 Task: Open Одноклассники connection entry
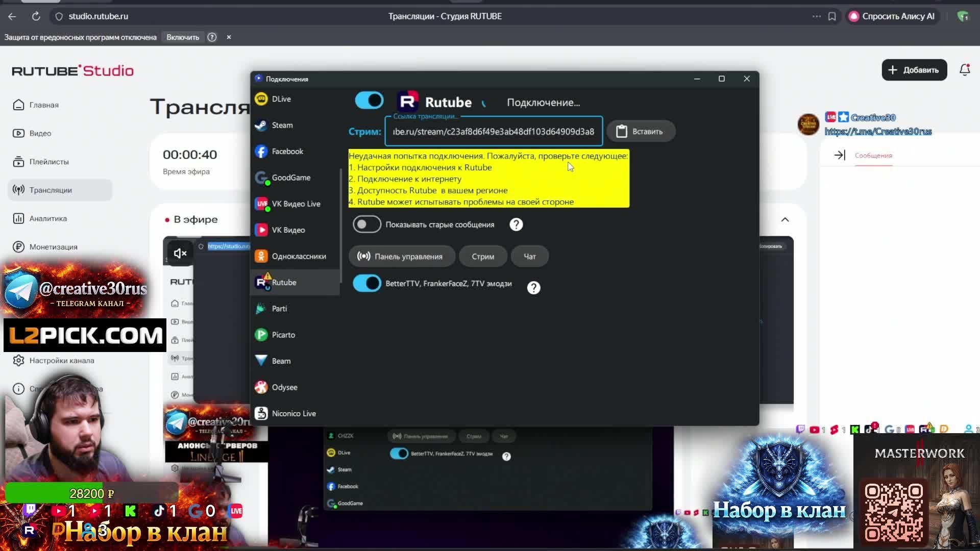(298, 256)
